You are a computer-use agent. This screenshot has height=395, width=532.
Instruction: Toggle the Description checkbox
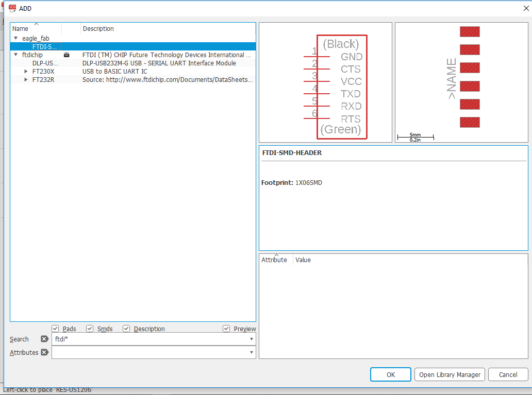coord(126,329)
